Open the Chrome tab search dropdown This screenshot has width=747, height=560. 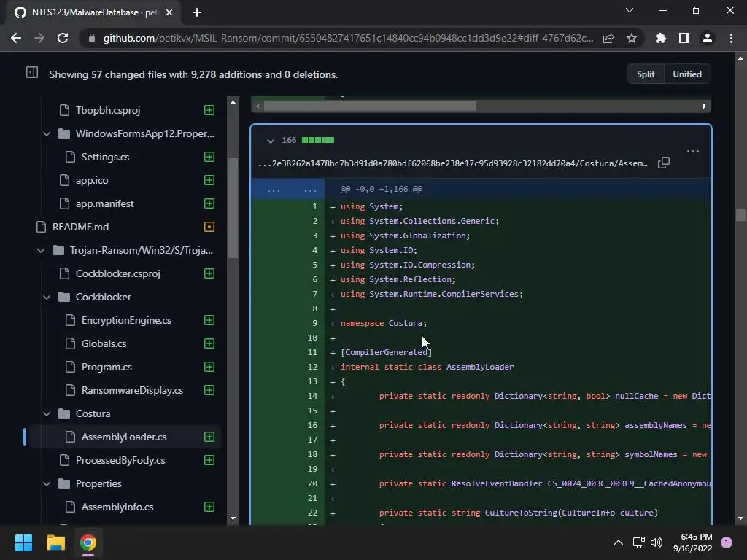click(x=630, y=10)
